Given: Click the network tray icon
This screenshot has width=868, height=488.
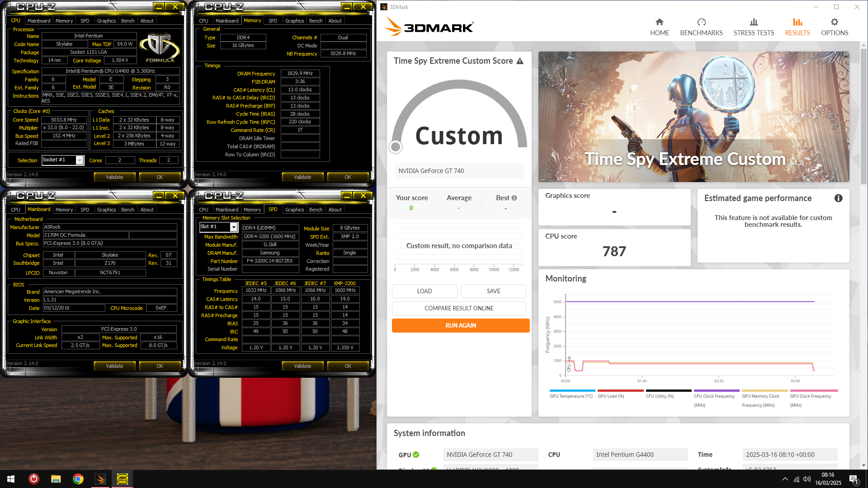Looking at the screenshot, I should point(797,479).
